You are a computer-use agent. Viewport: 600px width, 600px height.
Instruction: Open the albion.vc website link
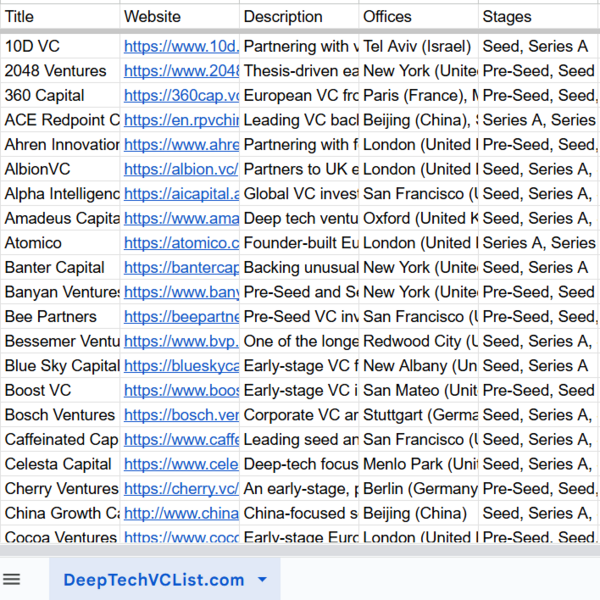pos(181,169)
